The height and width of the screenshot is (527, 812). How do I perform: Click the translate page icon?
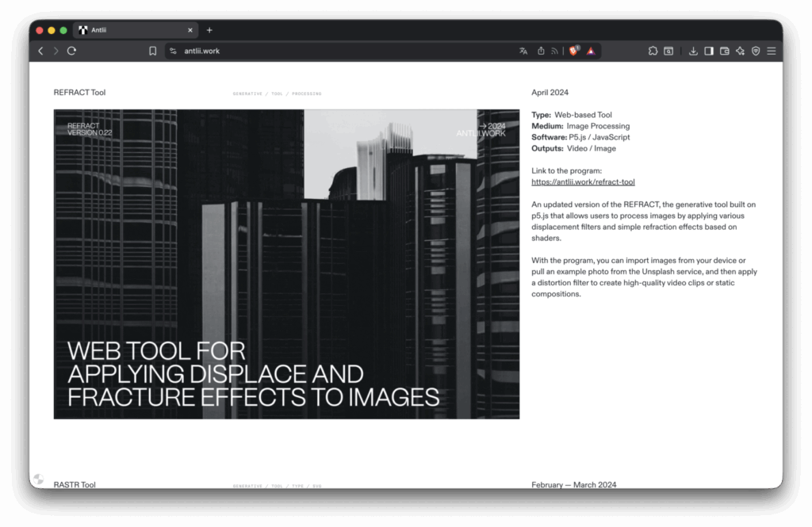click(523, 51)
